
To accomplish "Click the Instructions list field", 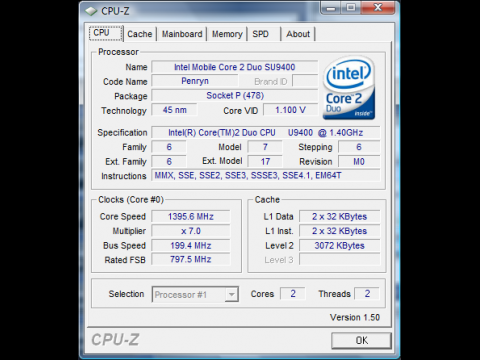I will click(x=266, y=175).
